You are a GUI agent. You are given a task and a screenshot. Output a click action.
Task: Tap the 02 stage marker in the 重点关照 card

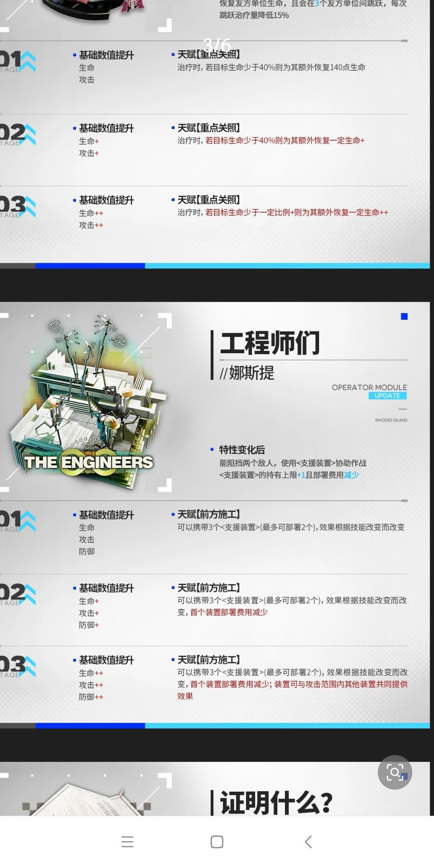click(x=18, y=134)
